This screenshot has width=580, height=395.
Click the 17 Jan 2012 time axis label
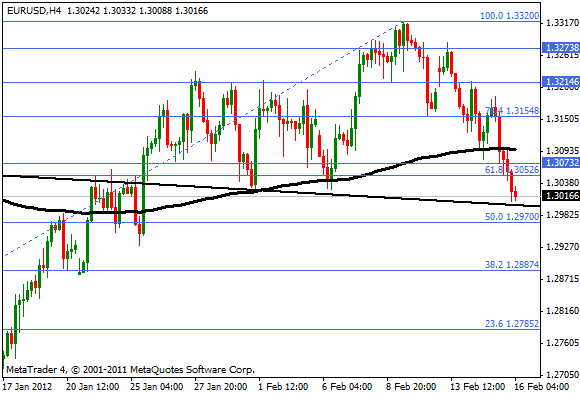click(x=27, y=387)
